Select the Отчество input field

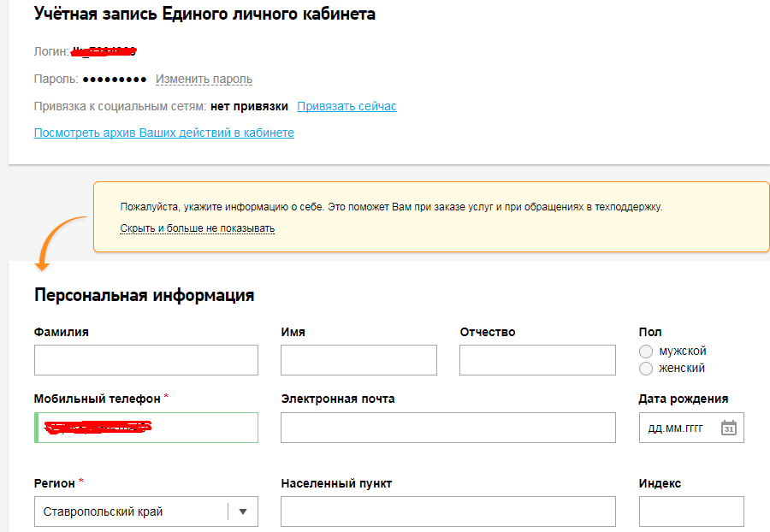point(537,360)
